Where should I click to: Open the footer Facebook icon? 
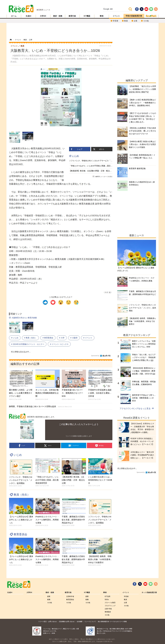[135, 584]
